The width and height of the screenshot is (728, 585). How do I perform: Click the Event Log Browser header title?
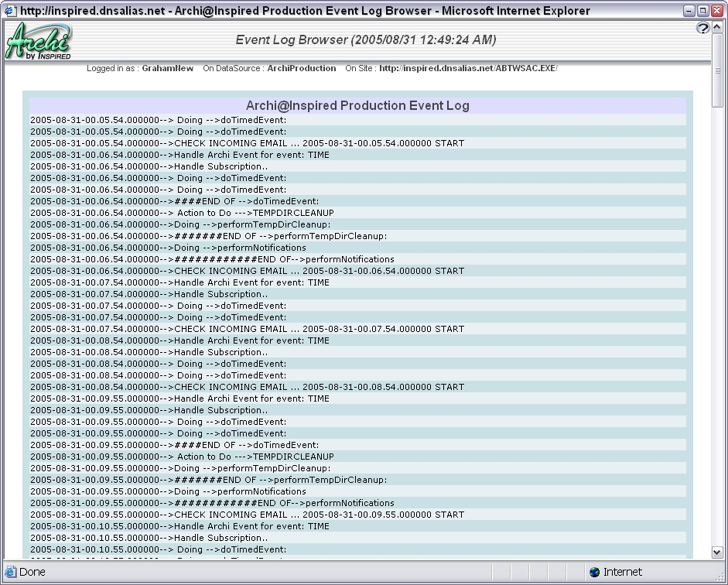[x=365, y=40]
